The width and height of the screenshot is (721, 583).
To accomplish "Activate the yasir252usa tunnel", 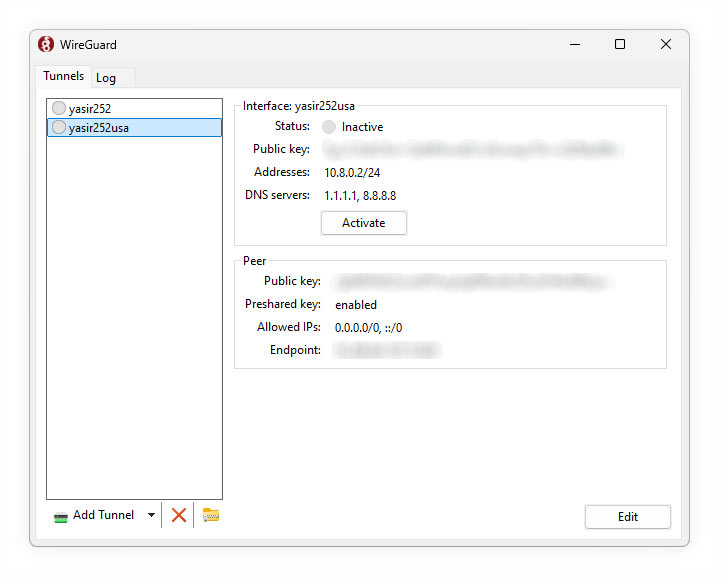I will point(363,223).
